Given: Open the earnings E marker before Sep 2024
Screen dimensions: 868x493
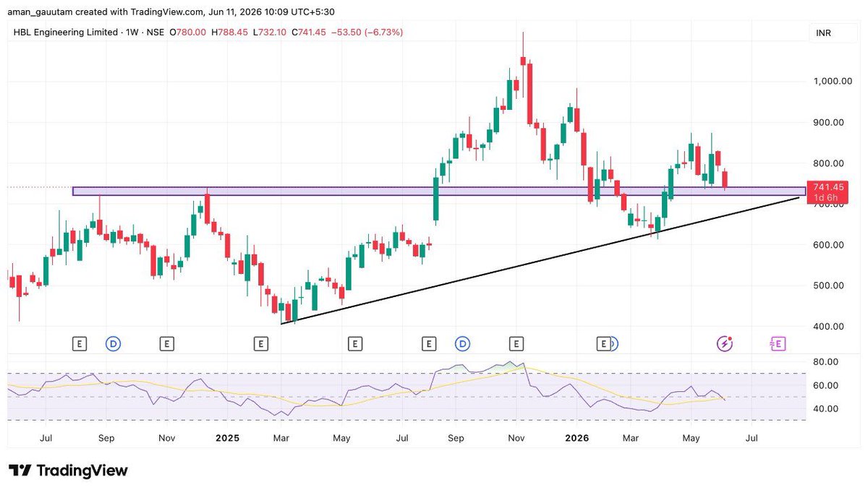Looking at the screenshot, I should 80,344.
